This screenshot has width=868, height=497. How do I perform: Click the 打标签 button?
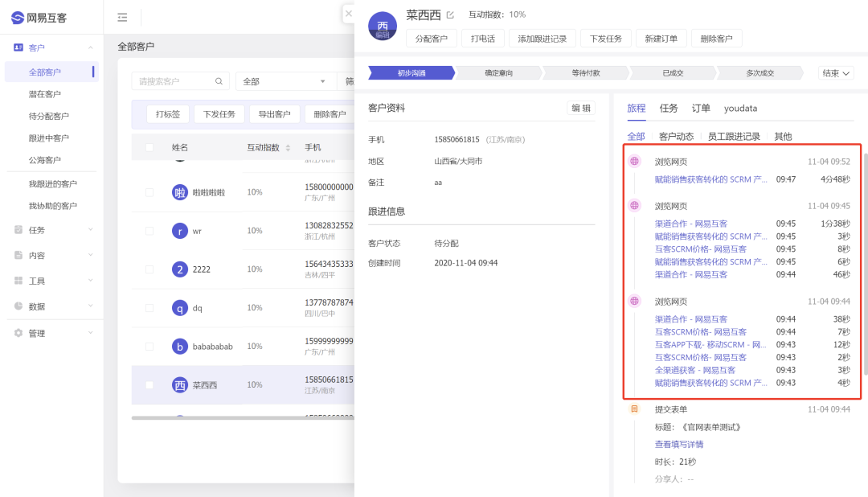[168, 114]
